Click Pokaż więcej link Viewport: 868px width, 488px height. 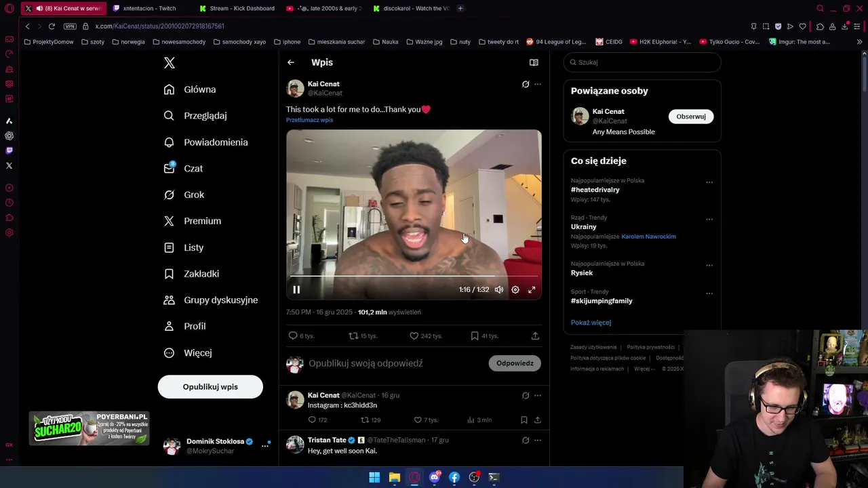click(x=591, y=323)
